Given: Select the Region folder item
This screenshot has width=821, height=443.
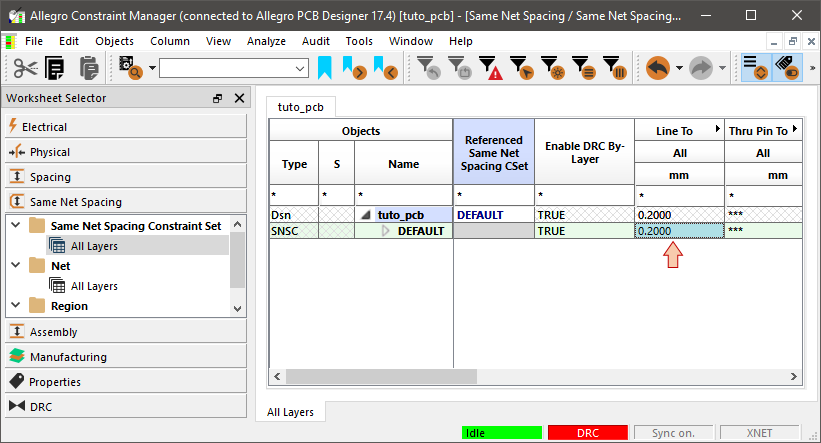Looking at the screenshot, I should tap(69, 306).
